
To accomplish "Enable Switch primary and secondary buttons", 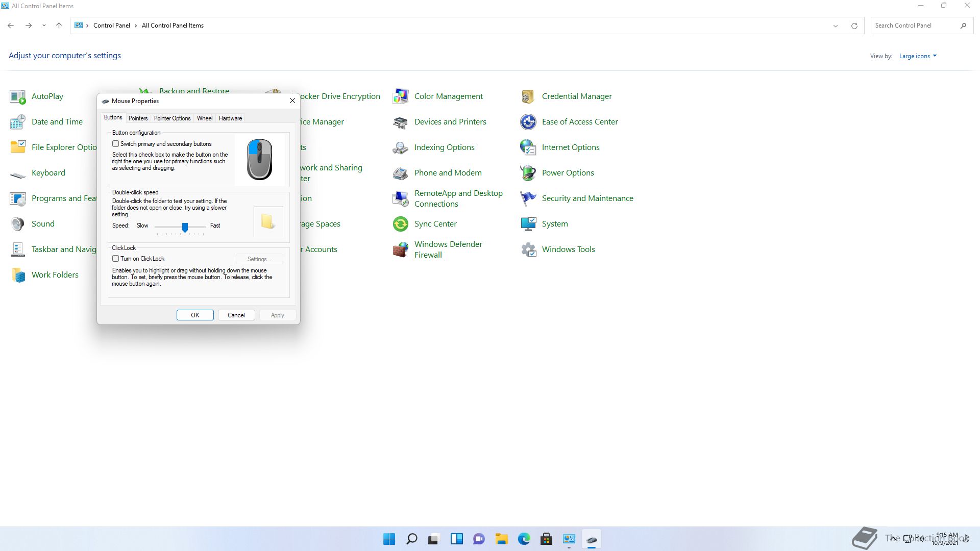I will [116, 144].
